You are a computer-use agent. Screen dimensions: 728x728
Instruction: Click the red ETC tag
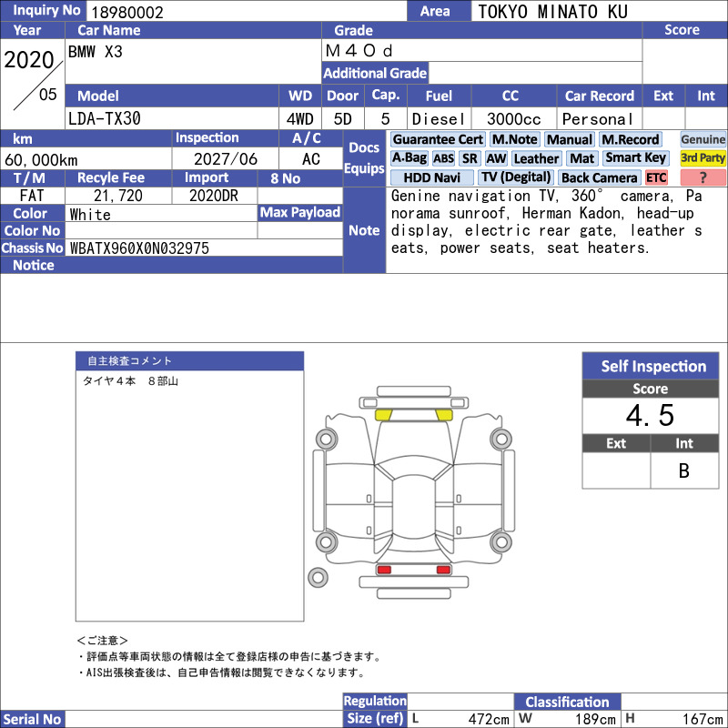(x=656, y=177)
